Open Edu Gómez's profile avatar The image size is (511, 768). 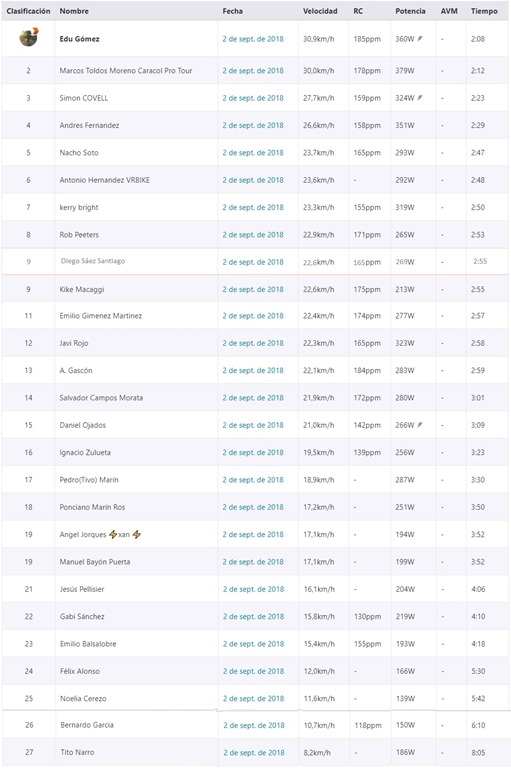[x=29, y=37]
